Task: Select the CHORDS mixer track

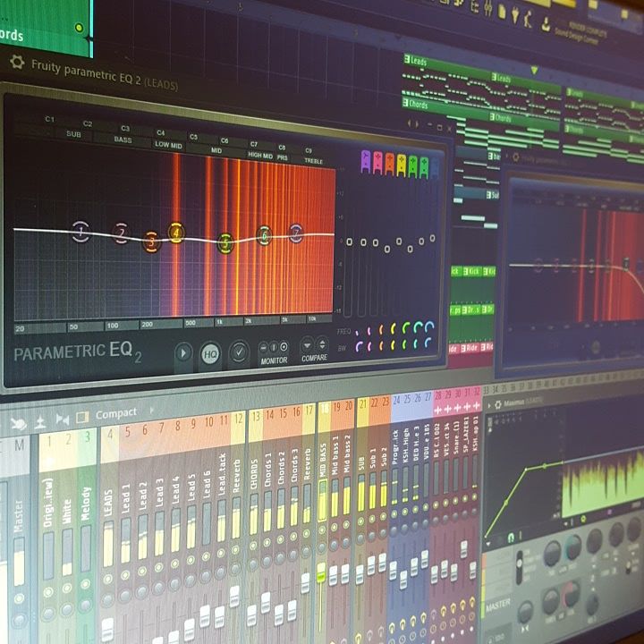Action: click(254, 473)
